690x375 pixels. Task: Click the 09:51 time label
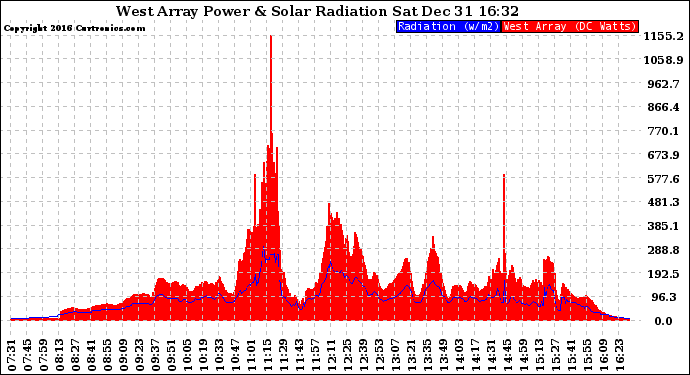172,355
